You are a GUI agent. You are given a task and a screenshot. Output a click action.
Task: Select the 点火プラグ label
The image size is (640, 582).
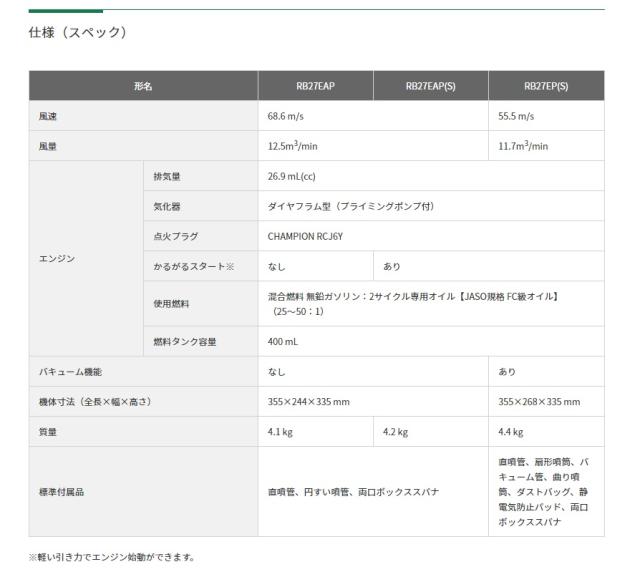coord(176,237)
